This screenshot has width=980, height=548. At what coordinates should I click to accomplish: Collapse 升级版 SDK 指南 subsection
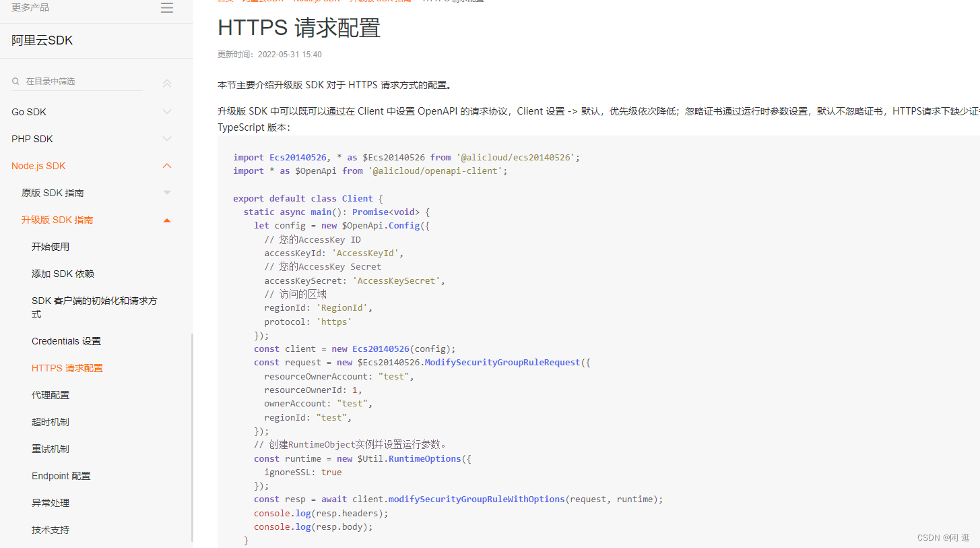166,219
